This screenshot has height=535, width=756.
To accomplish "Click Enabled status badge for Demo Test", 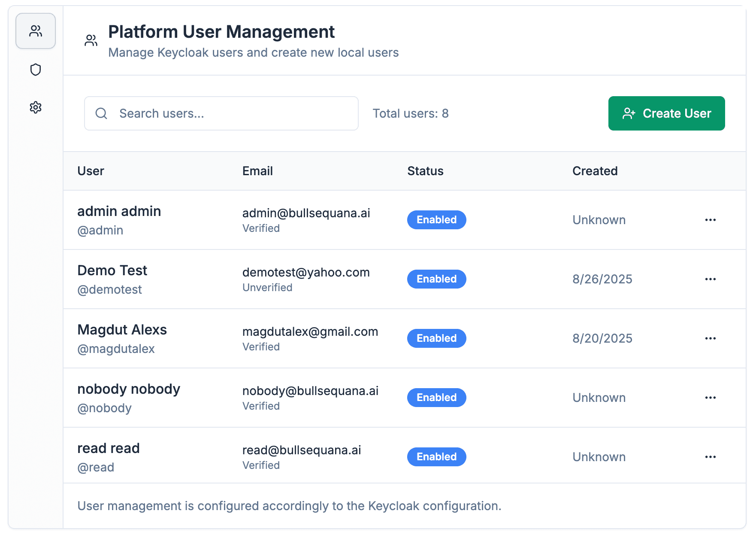I will pyautogui.click(x=436, y=279).
